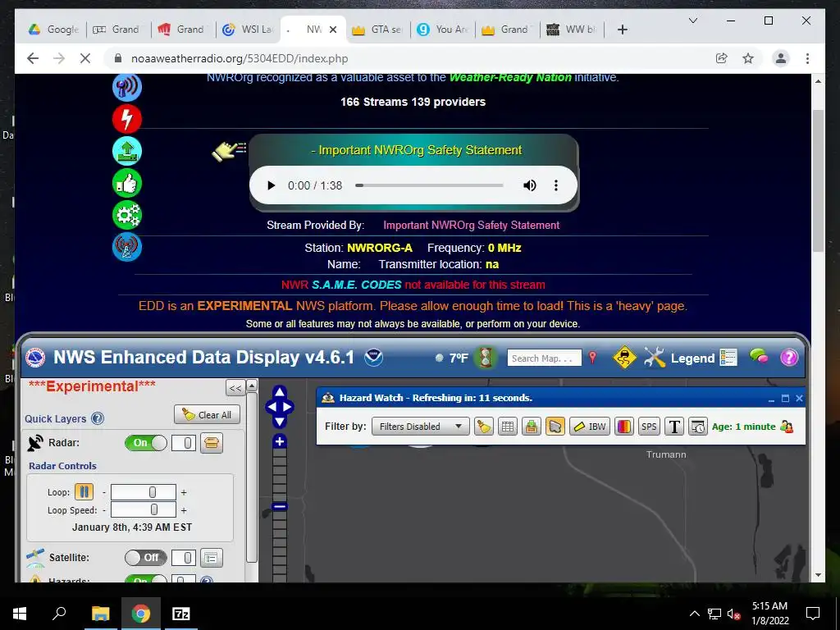Mute the audio player volume
The height and width of the screenshot is (630, 840).
(529, 185)
